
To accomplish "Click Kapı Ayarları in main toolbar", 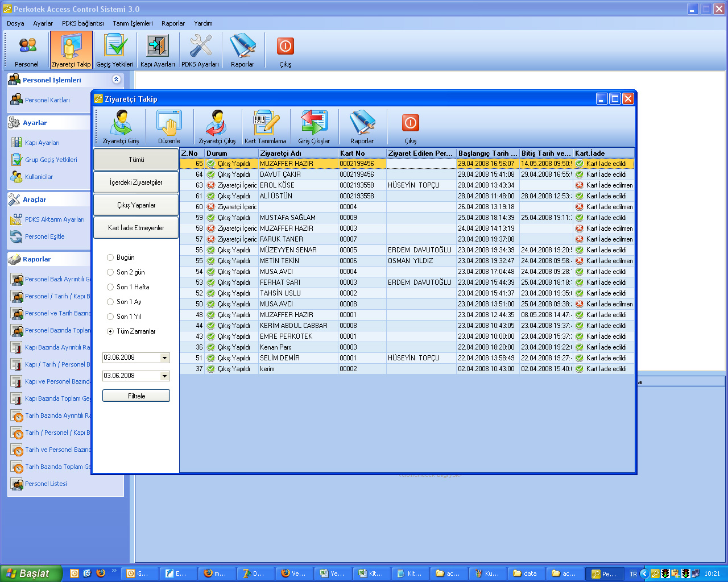I will click(158, 51).
